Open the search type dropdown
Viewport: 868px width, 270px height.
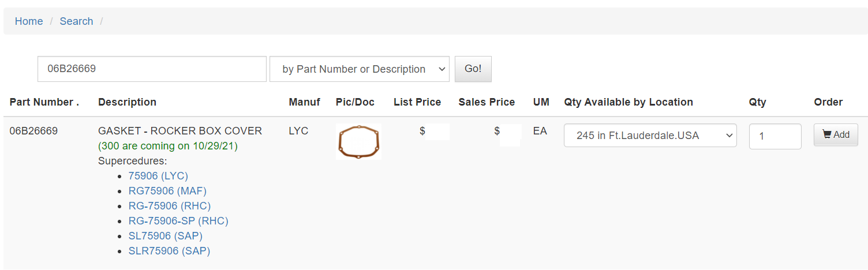[x=359, y=69]
